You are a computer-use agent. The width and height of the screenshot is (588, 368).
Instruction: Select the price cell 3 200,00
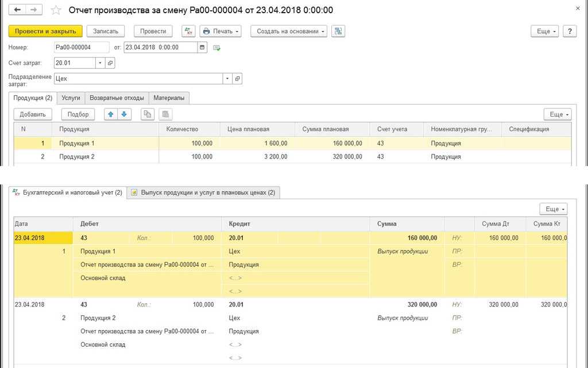pos(258,157)
